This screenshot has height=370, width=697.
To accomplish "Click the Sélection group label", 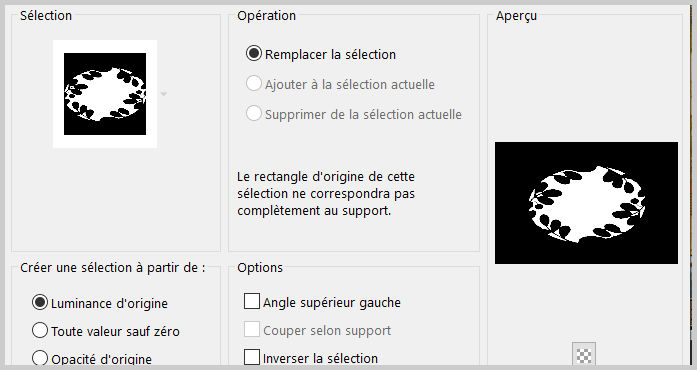I will point(46,16).
